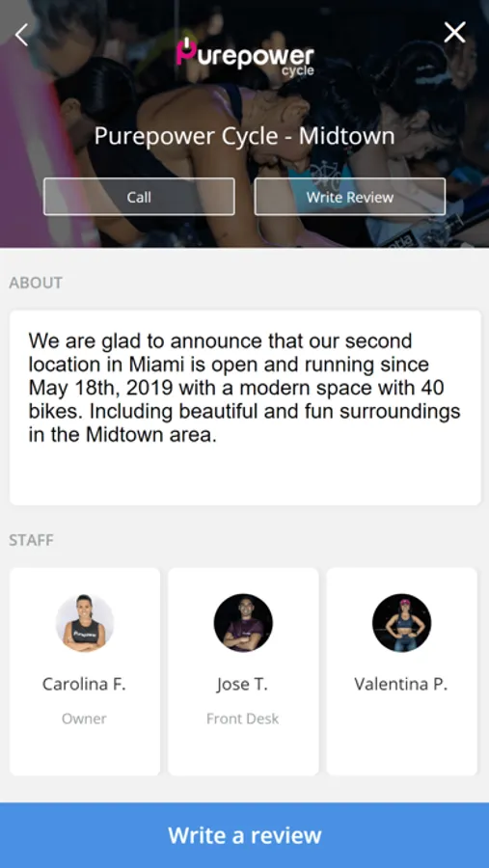This screenshot has width=489, height=868.
Task: Select the Valentina P. name label
Action: 401,684
